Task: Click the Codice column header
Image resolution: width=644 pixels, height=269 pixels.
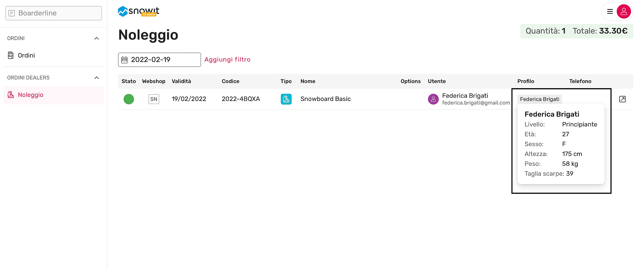Action: tap(230, 81)
